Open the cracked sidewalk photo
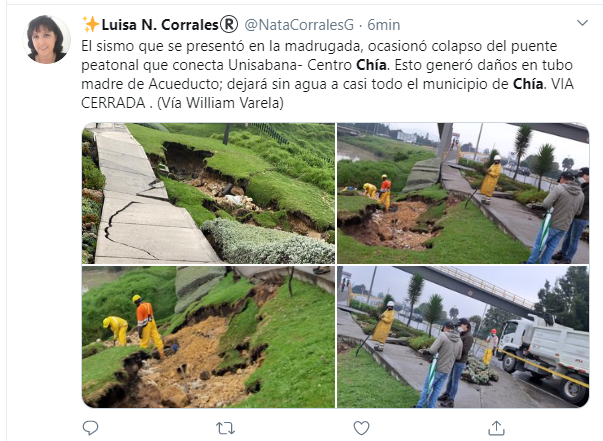Image resolution: width=603 pixels, height=441 pixels. 208,193
